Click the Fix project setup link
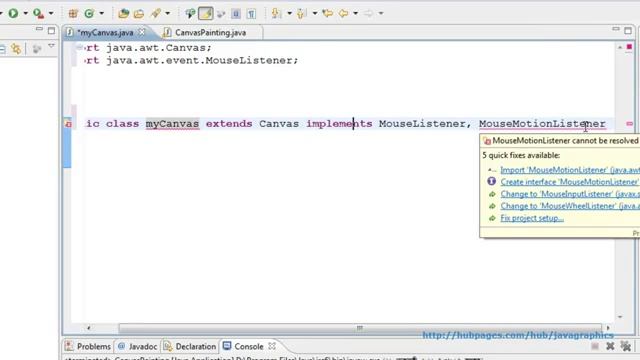Viewport: 640px width, 360px height. click(532, 218)
